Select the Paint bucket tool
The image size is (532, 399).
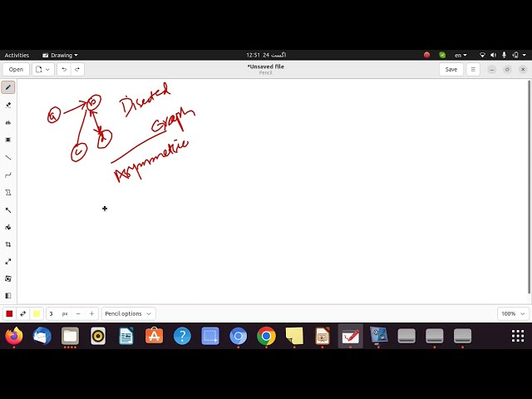click(x=8, y=227)
